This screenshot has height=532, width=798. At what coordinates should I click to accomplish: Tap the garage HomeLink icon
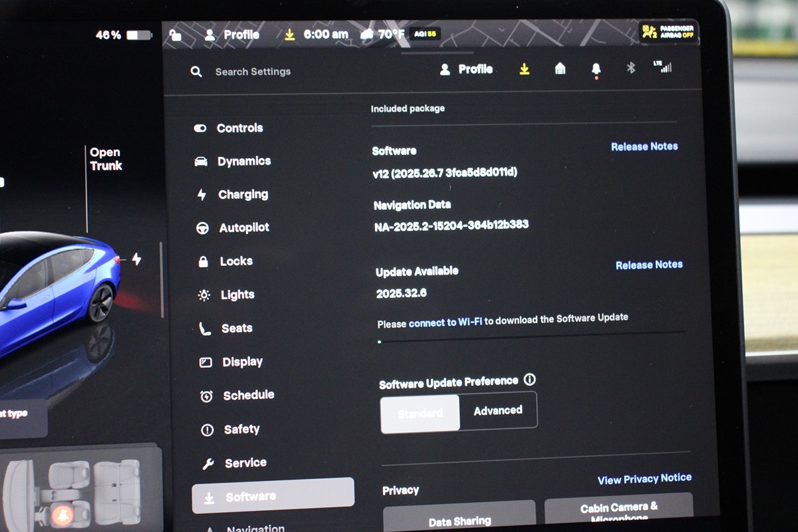[x=560, y=68]
